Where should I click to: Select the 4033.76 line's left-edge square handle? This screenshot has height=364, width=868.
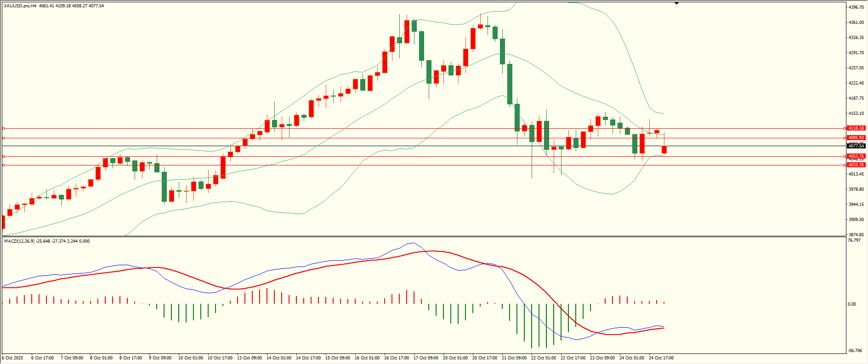3,165
